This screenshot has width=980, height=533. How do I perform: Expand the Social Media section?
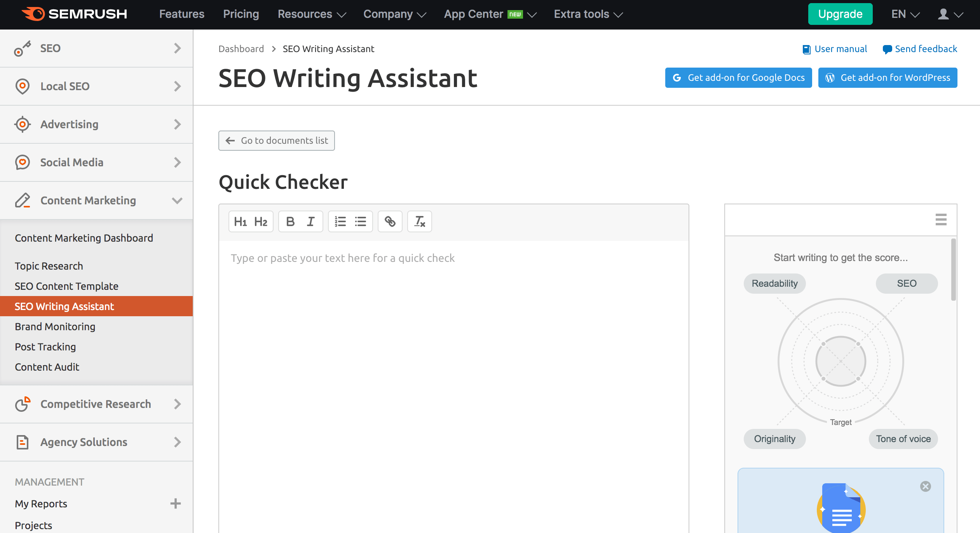pos(178,162)
